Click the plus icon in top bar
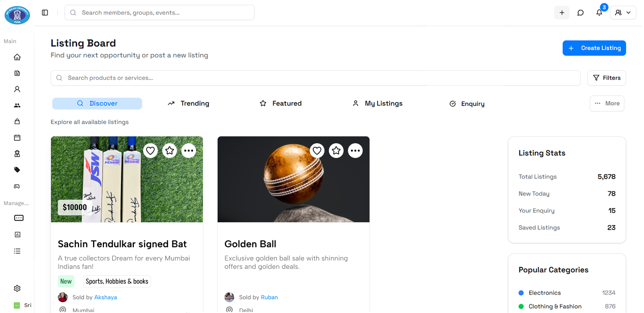The width and height of the screenshot is (644, 313). pos(562,13)
